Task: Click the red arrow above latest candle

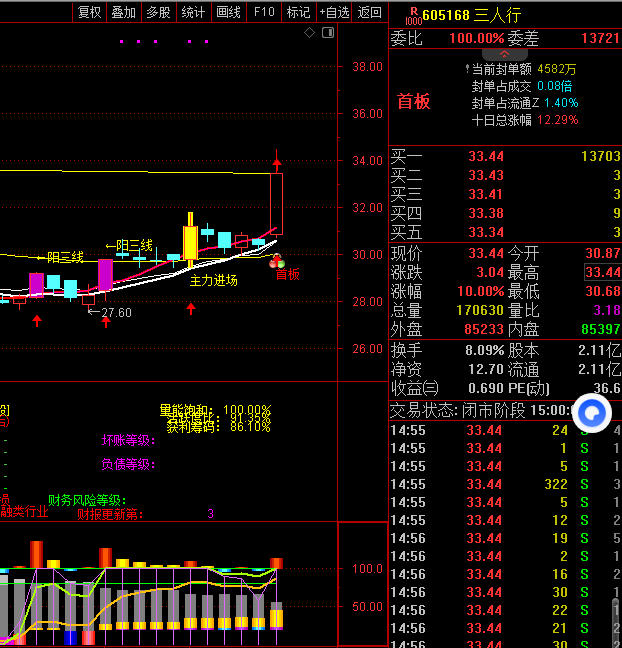Action: (x=277, y=160)
